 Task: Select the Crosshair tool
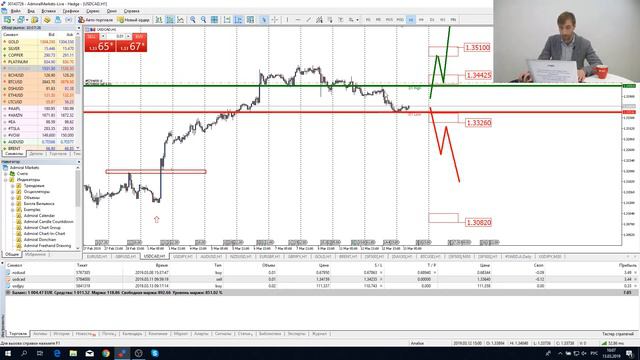click(x=275, y=20)
